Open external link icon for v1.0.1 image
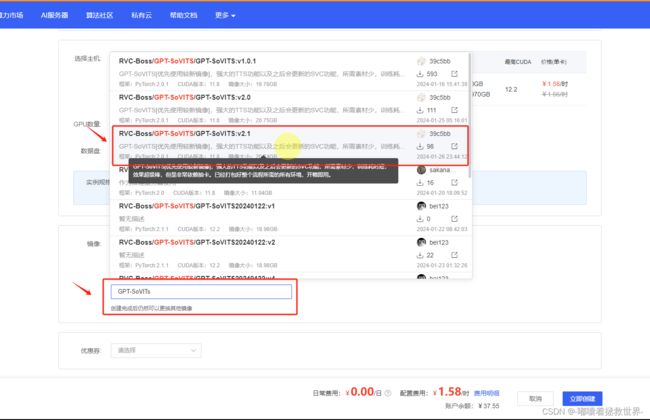 (456, 74)
